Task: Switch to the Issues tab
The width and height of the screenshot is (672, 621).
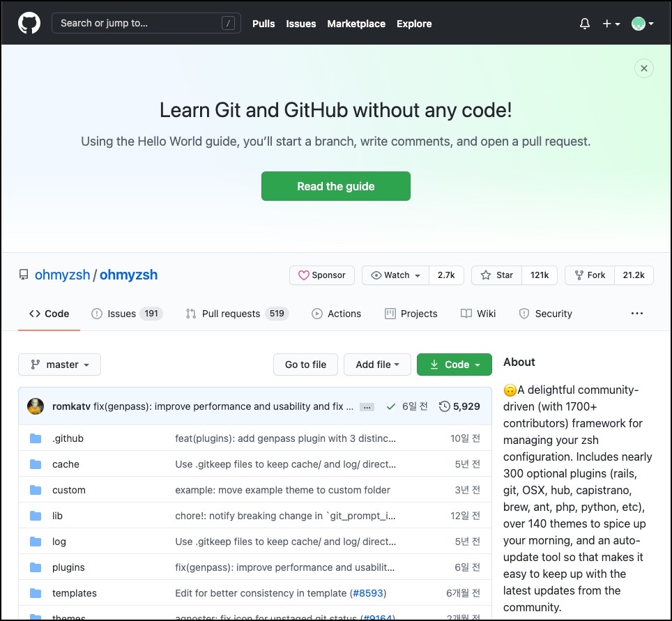Action: pyautogui.click(x=127, y=314)
